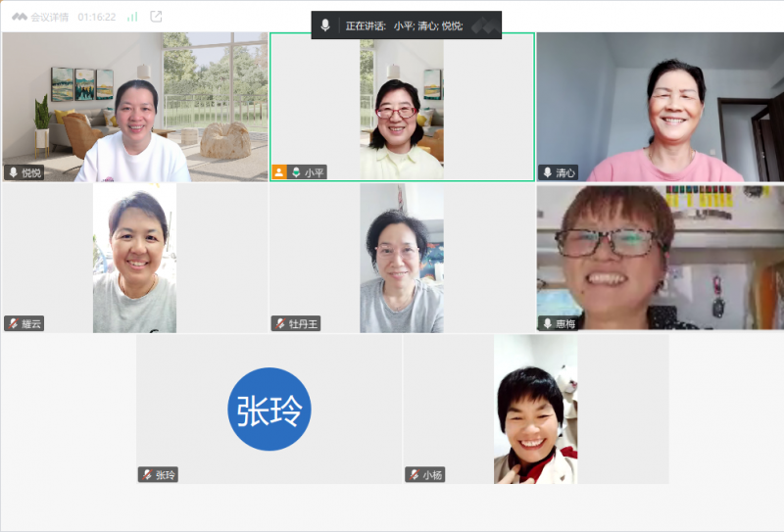Click the 正在讲话 speaking label text
The height and width of the screenshot is (532, 784).
pos(365,25)
